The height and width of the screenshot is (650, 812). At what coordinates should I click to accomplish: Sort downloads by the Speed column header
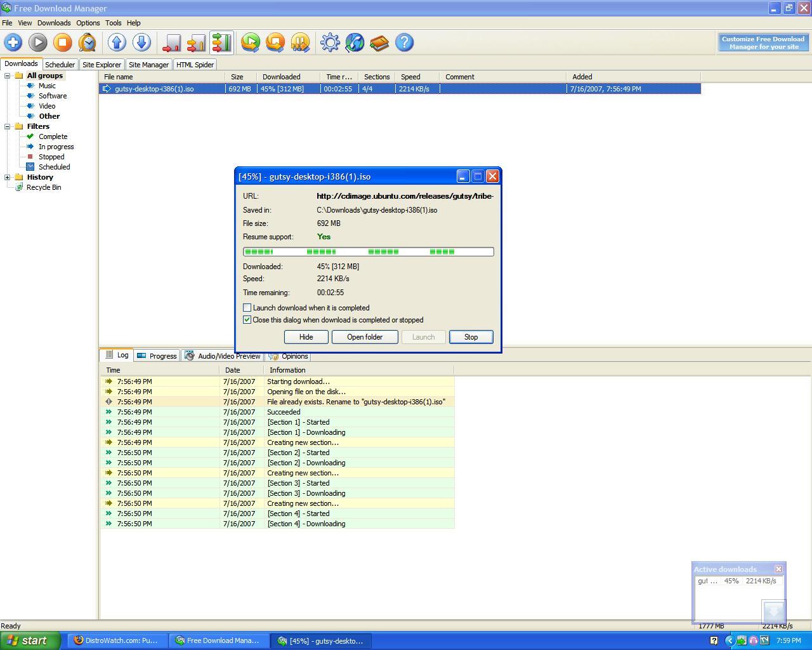click(417, 77)
